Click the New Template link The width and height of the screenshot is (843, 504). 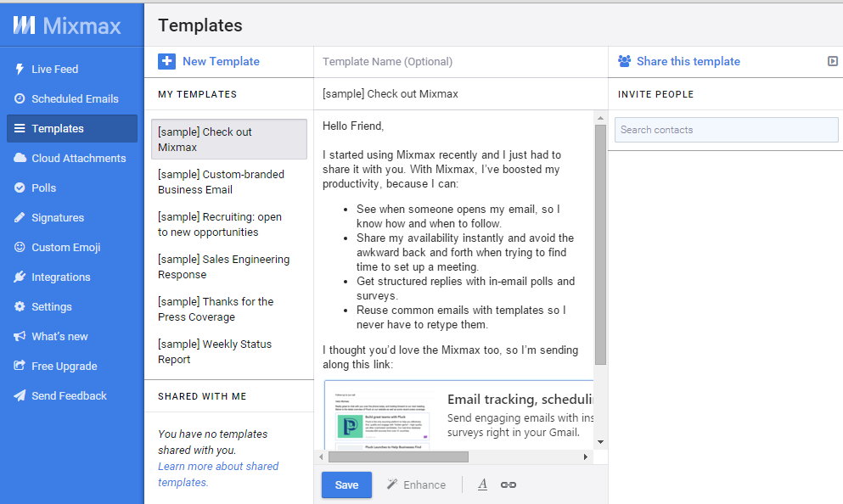point(221,61)
